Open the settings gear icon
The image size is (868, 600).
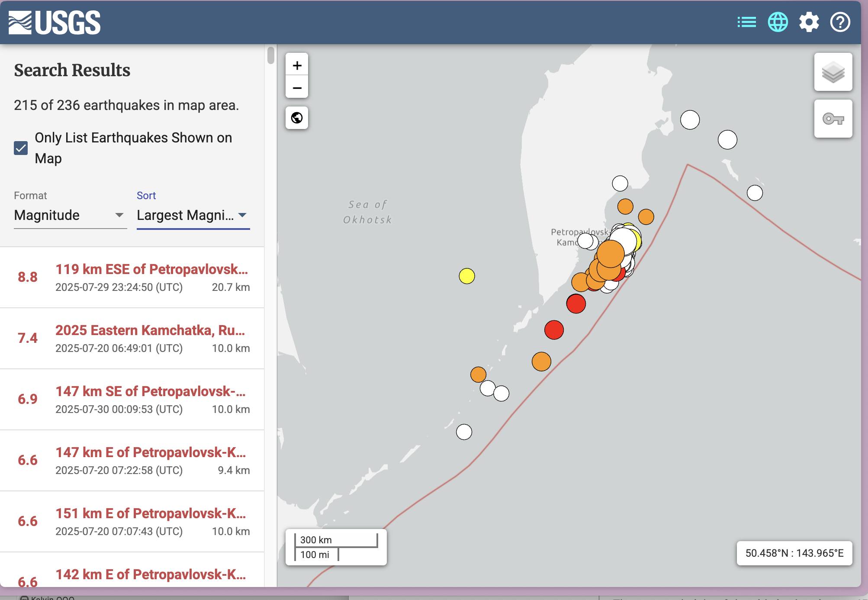[809, 22]
